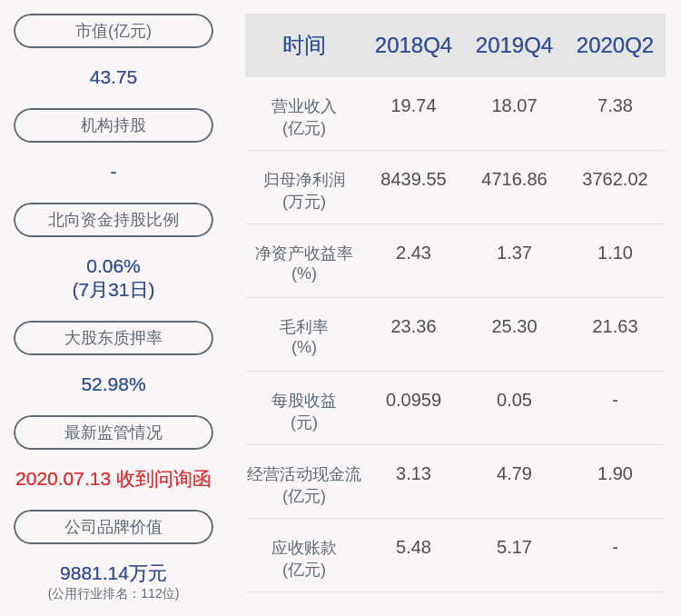Click the 公用行业排名：112位 text

click(113, 594)
